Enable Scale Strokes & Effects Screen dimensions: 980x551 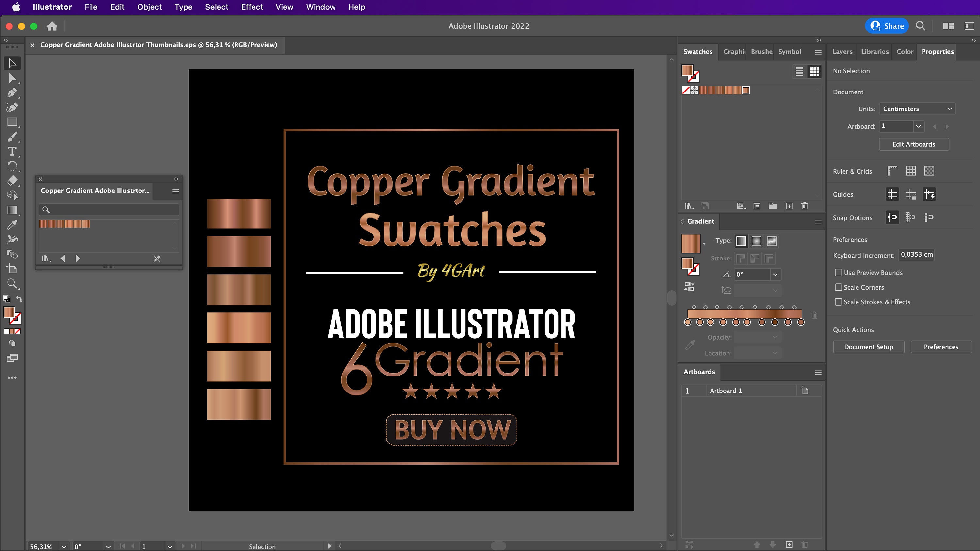838,302
